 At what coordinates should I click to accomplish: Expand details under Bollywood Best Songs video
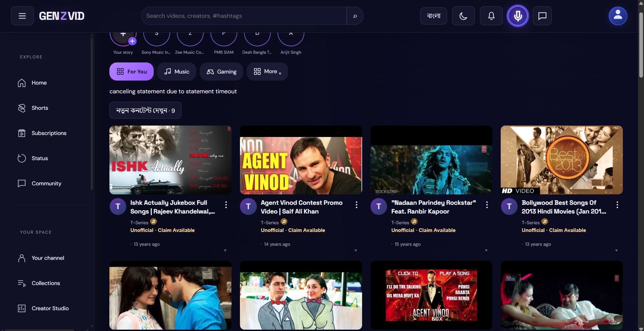click(616, 250)
